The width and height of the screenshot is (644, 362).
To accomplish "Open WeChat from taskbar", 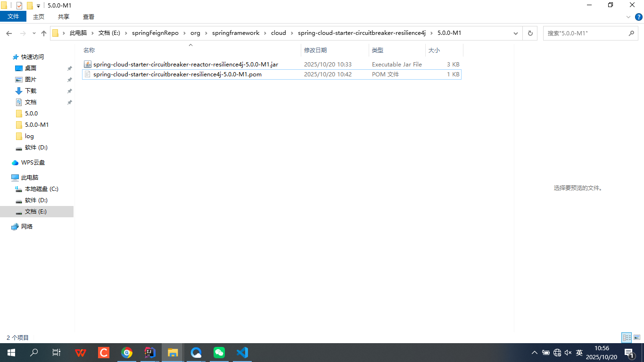I will point(219,353).
